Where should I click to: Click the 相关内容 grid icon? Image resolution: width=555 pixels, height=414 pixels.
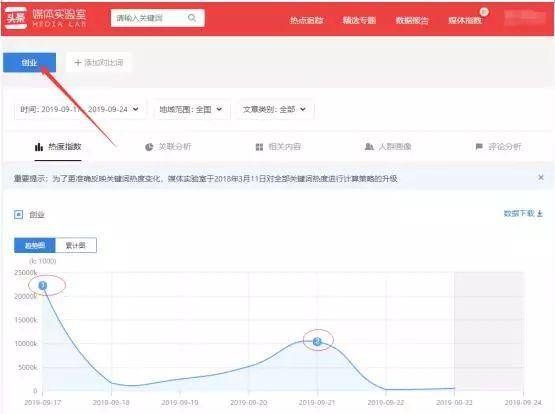point(259,147)
